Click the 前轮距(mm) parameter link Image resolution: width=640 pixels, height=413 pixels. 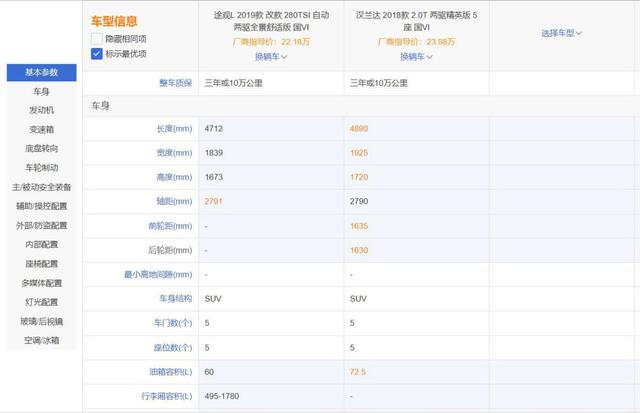click(170, 226)
